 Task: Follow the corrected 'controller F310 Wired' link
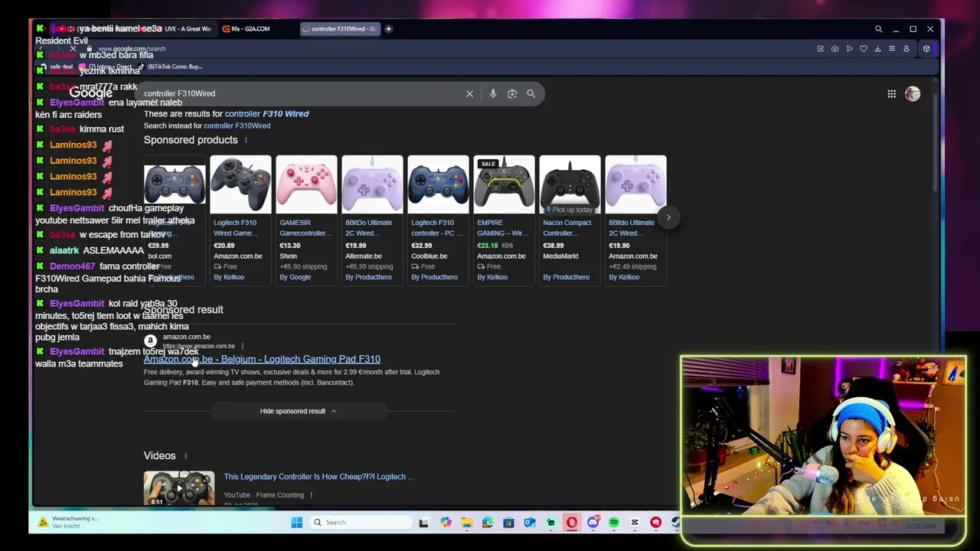(266, 114)
